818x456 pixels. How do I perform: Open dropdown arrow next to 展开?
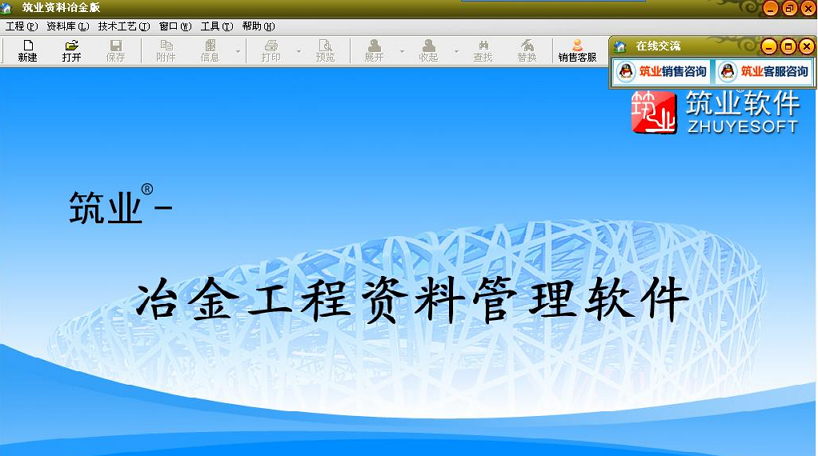pyautogui.click(x=402, y=51)
